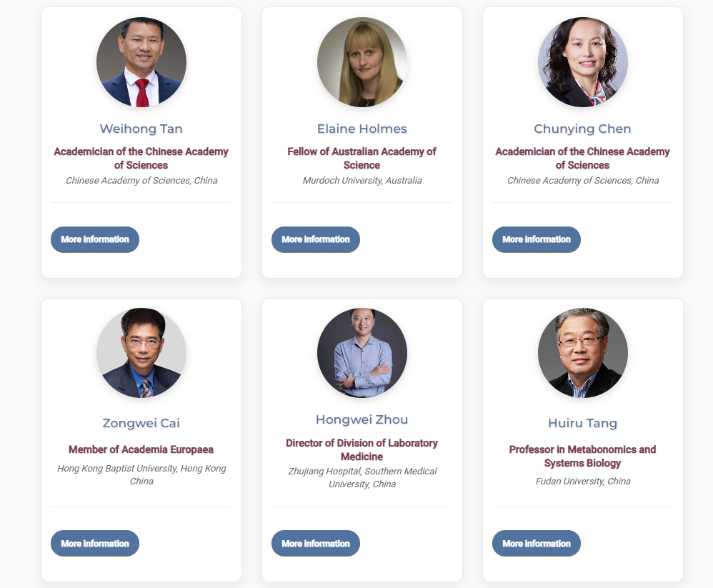Click the profile photo above Zongwei Cai's name

pyautogui.click(x=141, y=353)
